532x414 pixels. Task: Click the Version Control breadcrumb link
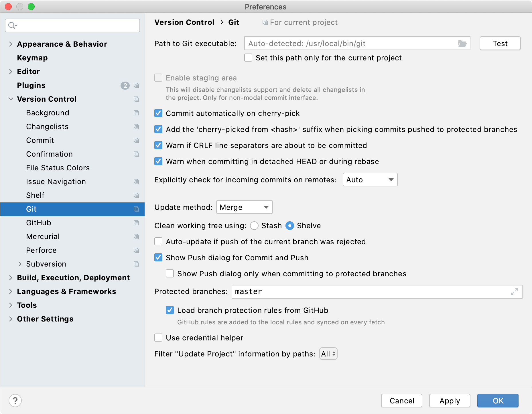pyautogui.click(x=184, y=22)
